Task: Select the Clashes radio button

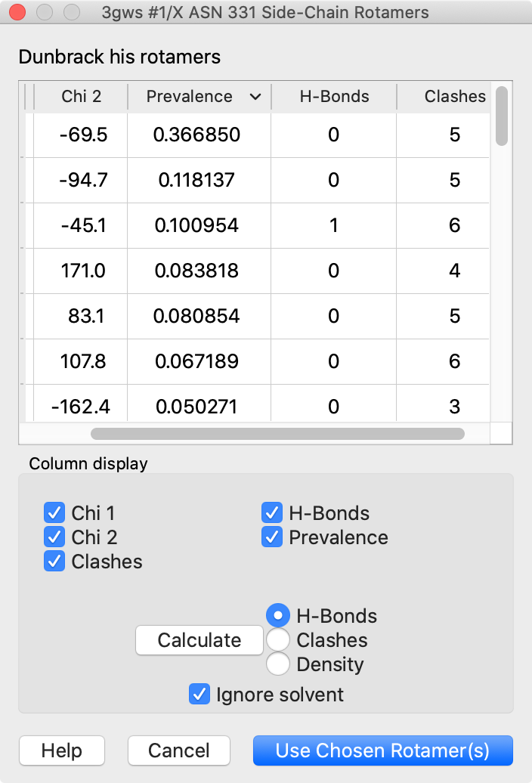Action: [278, 640]
